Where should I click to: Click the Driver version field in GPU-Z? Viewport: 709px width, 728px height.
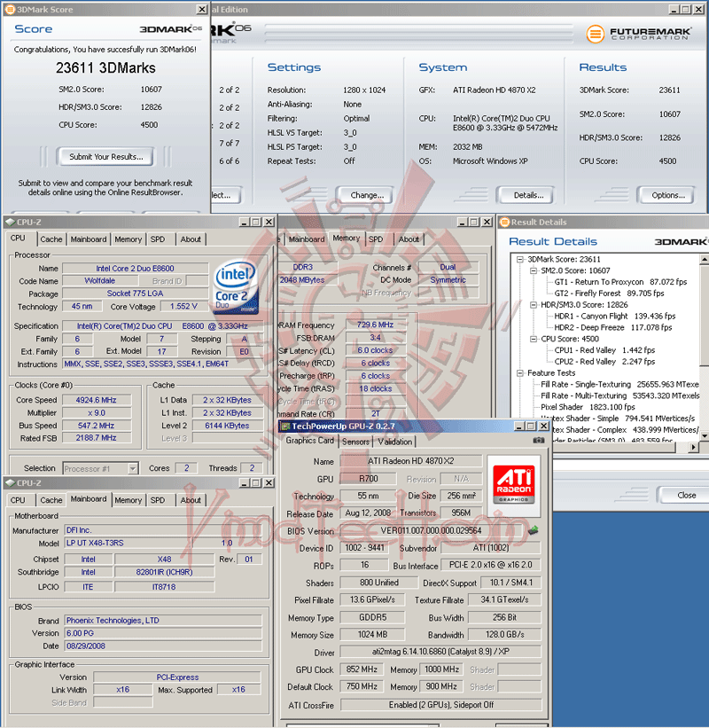click(x=440, y=652)
